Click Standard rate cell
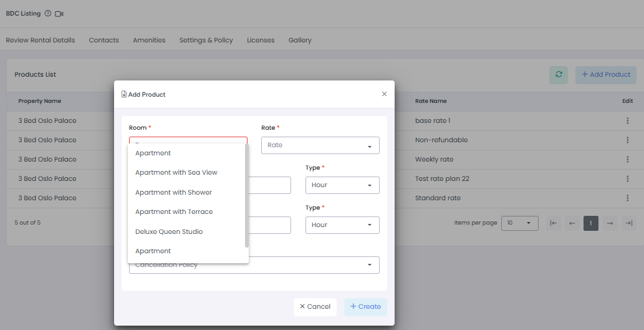The height and width of the screenshot is (330, 644). [438, 198]
